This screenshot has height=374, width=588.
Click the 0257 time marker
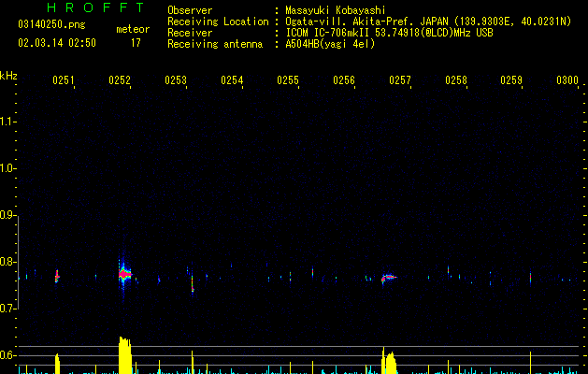point(400,80)
